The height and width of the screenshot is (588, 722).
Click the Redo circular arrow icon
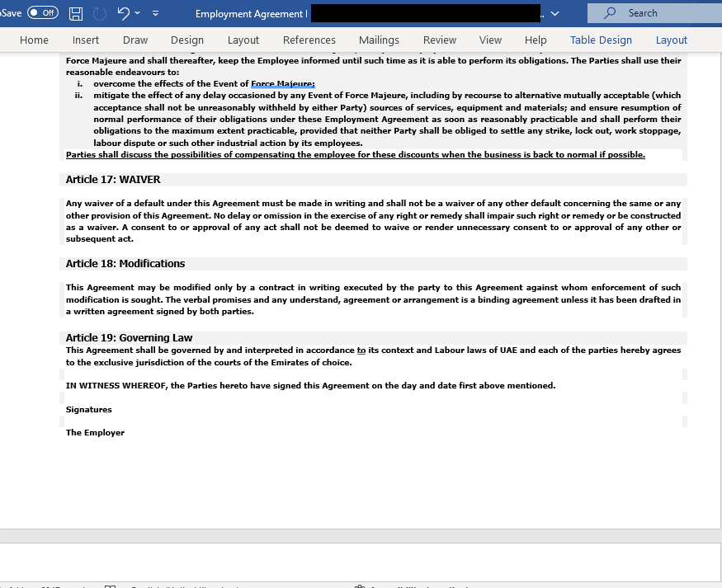point(100,13)
